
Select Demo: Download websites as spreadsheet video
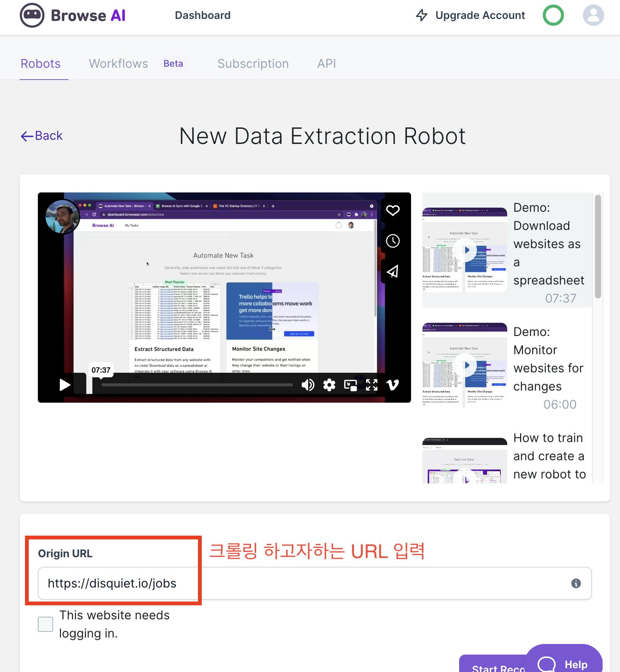pyautogui.click(x=507, y=250)
